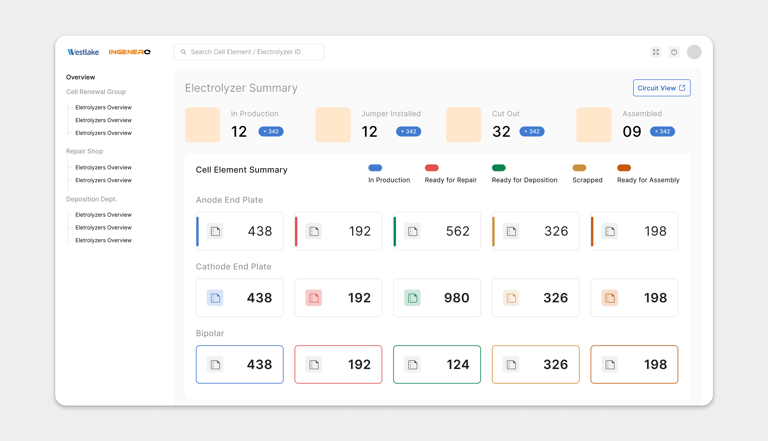Click the Ingenero logo
Screen dimensions: 768x441
pyautogui.click(x=129, y=52)
